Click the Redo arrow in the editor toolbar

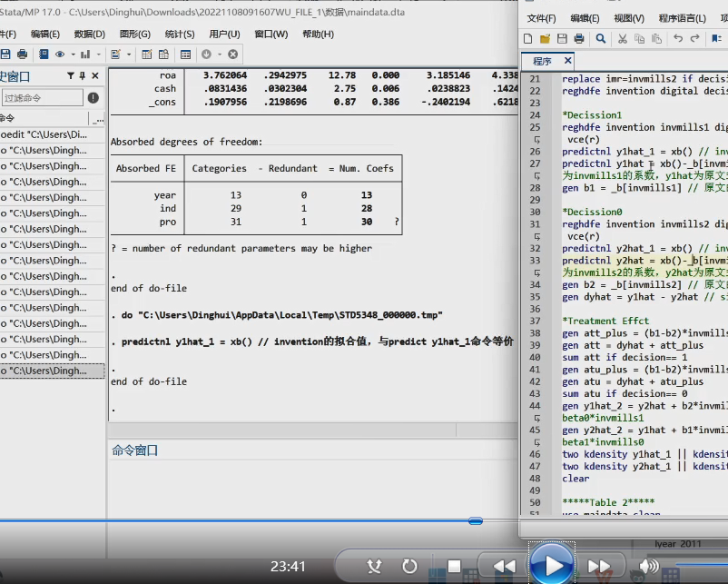[x=695, y=38]
